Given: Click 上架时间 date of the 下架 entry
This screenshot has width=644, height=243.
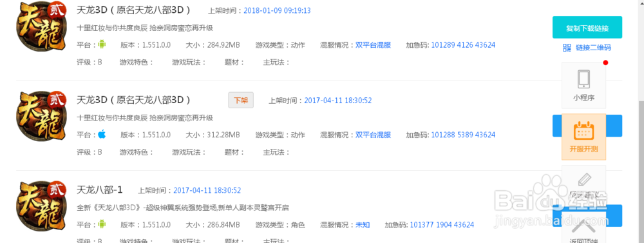Looking at the screenshot, I should click(x=337, y=101).
